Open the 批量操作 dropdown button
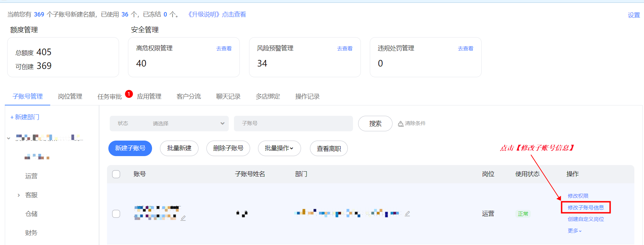Screen dimensions: 644x245 [x=279, y=148]
